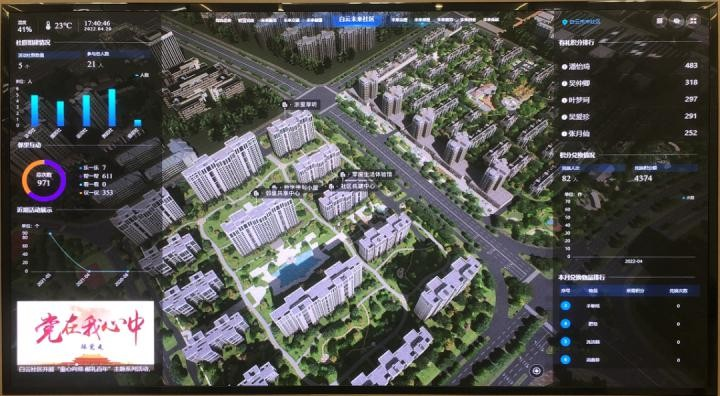The height and width of the screenshot is (396, 720).
Task: Click the 零碳生活体验馆 map marker icon
Action: [343, 175]
